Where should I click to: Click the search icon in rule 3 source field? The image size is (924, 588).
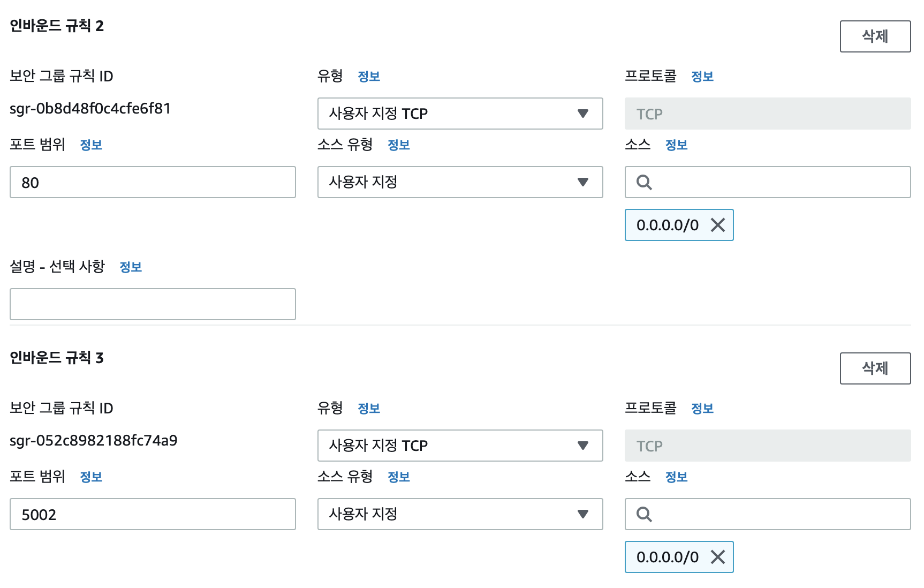click(x=644, y=515)
